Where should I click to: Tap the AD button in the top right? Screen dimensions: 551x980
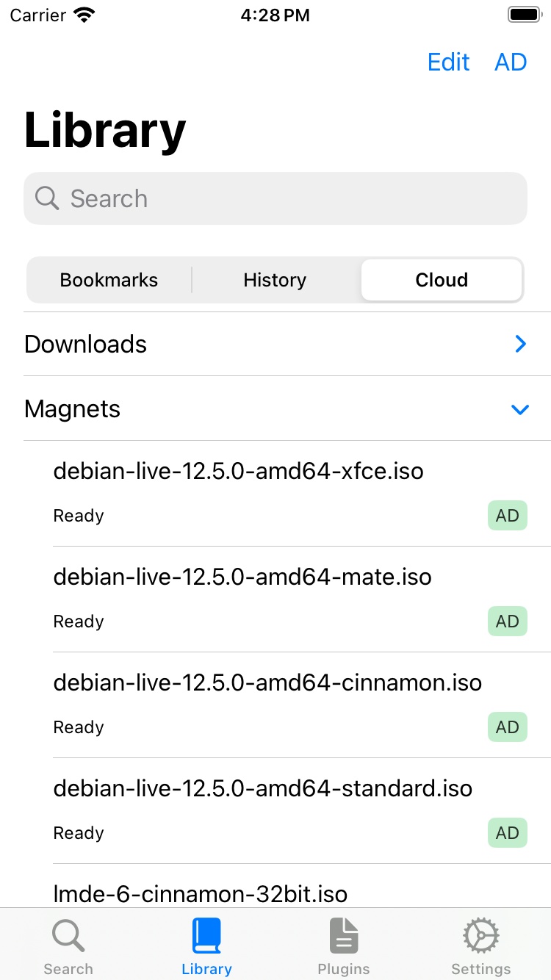(511, 62)
